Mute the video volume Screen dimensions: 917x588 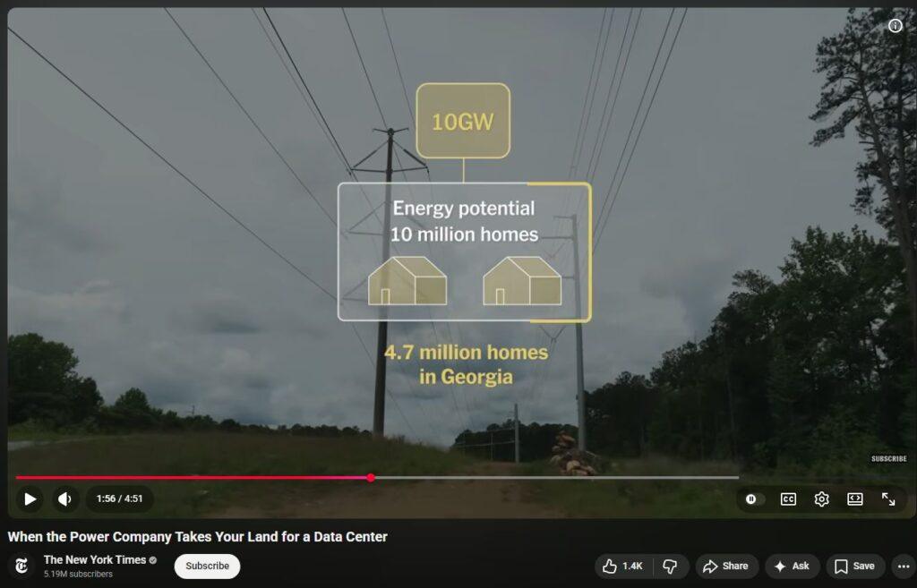(64, 499)
